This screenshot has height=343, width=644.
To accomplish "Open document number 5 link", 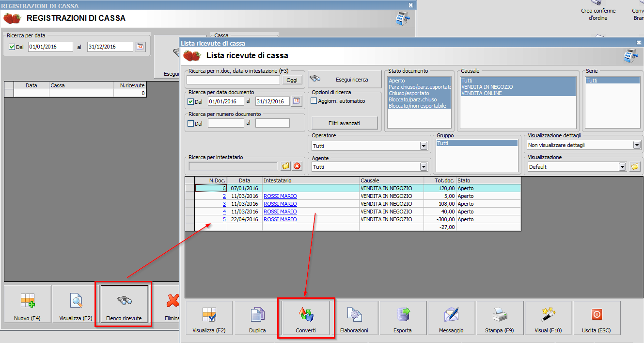I will [224, 219].
